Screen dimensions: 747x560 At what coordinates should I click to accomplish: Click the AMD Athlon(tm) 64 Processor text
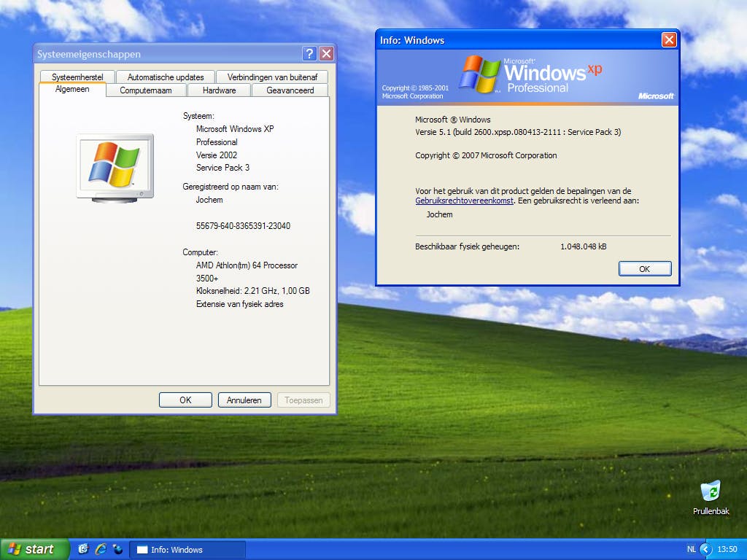point(247,265)
